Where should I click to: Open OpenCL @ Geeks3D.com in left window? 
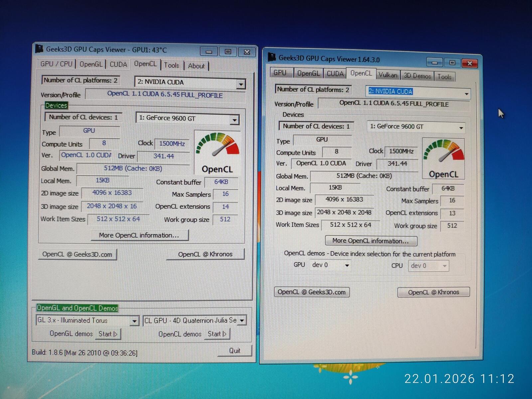tap(77, 254)
